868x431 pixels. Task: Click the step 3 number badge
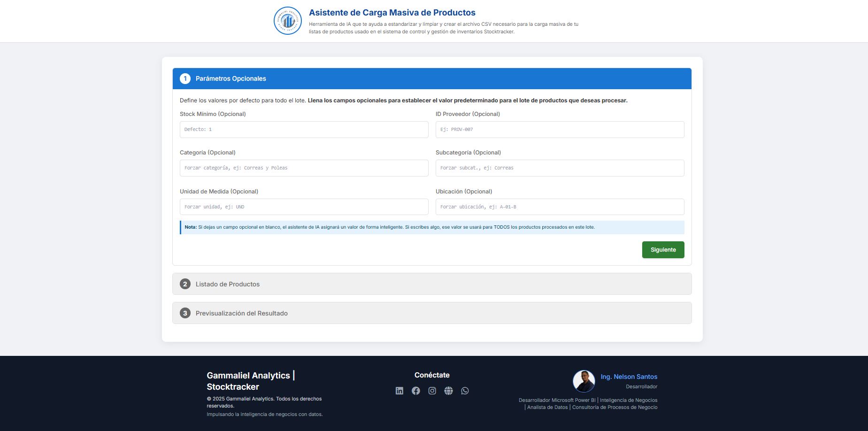pos(185,313)
